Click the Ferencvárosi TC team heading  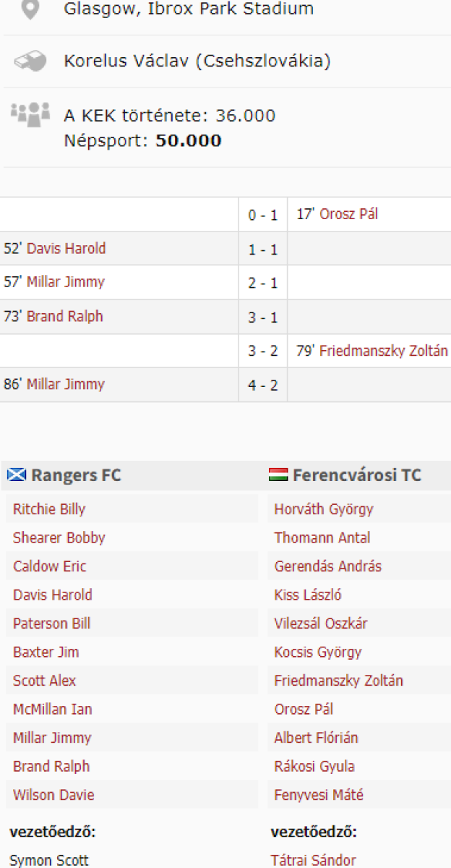[x=357, y=475]
